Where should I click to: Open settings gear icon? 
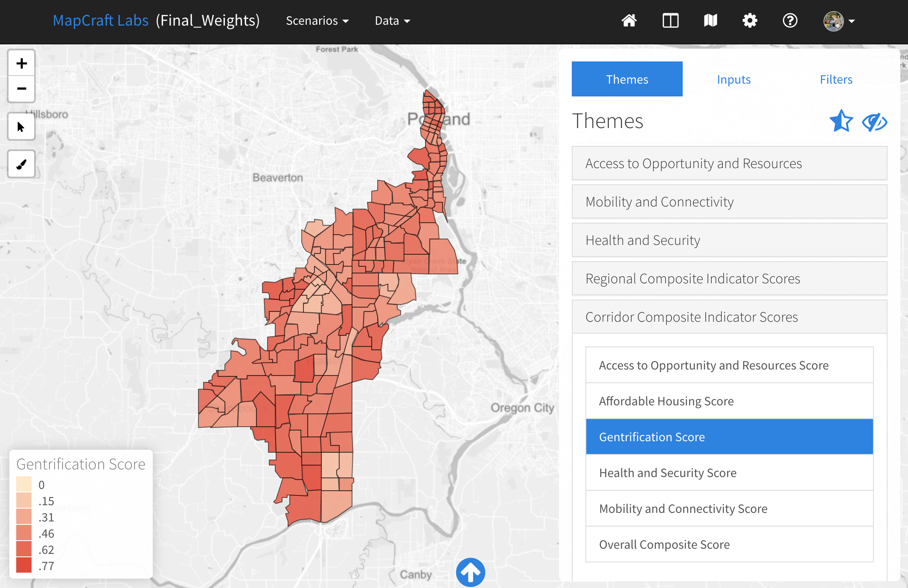click(x=750, y=20)
